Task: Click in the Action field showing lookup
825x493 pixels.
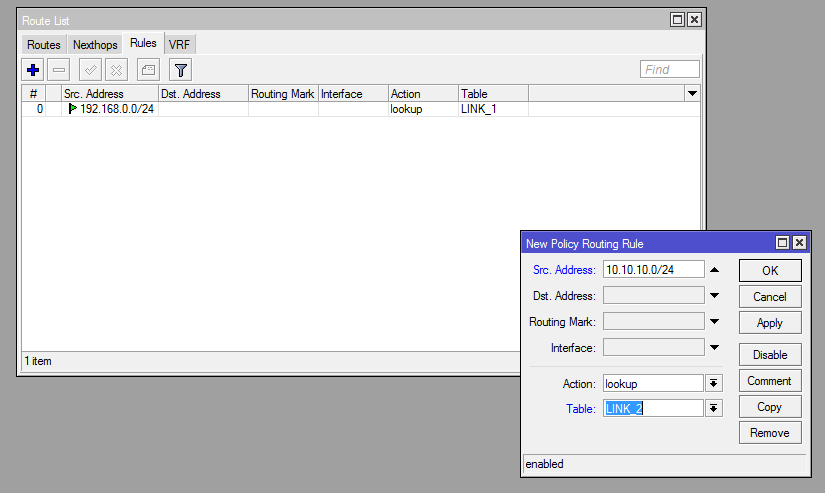Action: coord(653,383)
